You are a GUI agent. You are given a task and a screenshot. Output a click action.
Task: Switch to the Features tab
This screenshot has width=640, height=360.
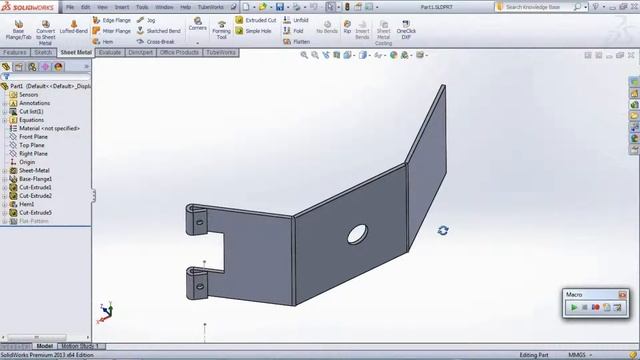[x=15, y=53]
